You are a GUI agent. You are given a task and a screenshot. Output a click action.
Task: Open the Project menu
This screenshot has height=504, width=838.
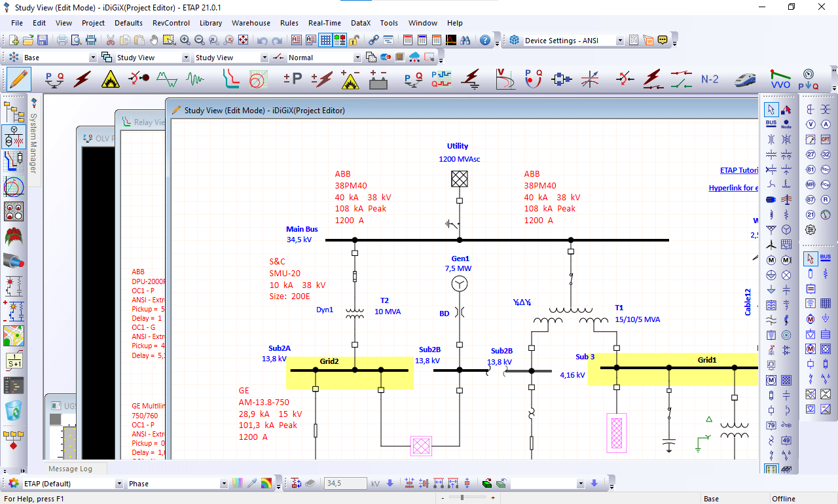coord(93,23)
